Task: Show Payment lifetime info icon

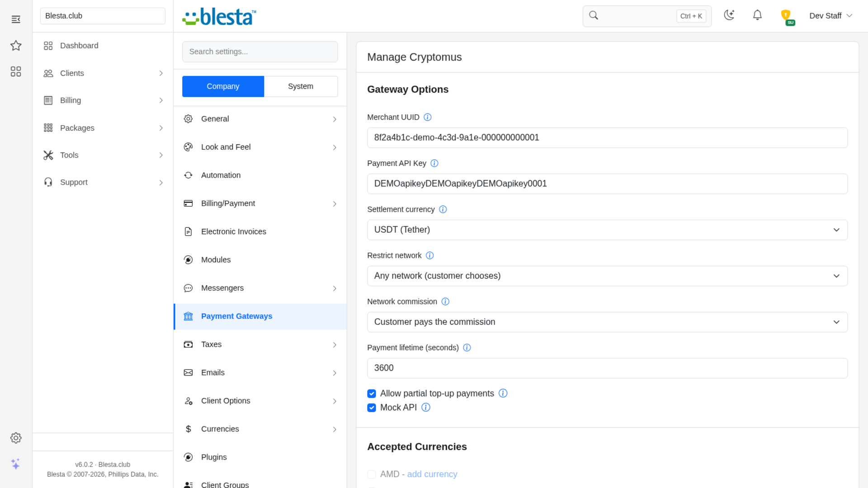Action: click(467, 348)
